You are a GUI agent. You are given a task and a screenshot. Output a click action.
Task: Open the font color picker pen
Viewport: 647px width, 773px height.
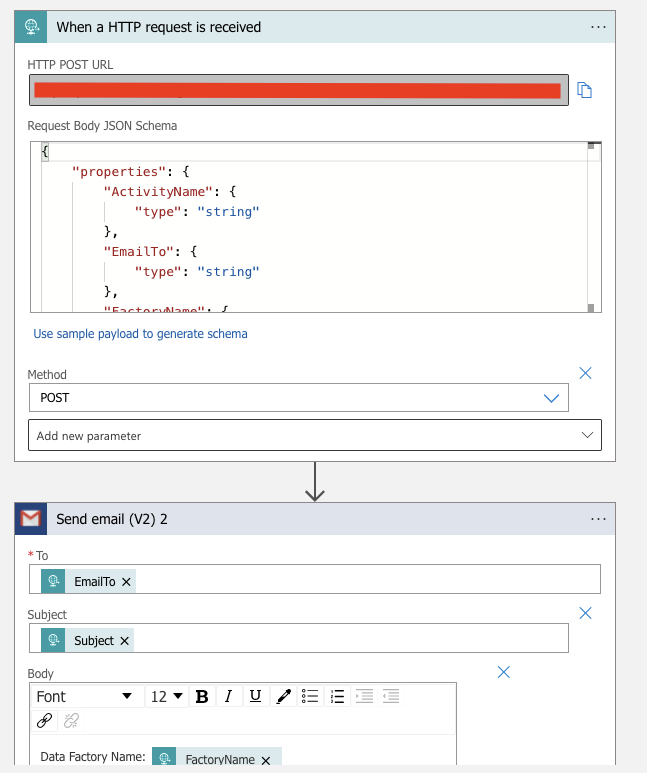click(283, 697)
